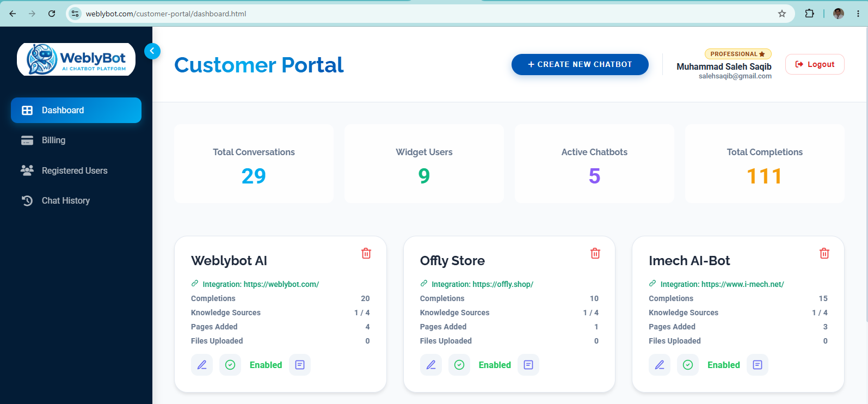Click the email salehsaqib@gmail.com

coord(735,76)
